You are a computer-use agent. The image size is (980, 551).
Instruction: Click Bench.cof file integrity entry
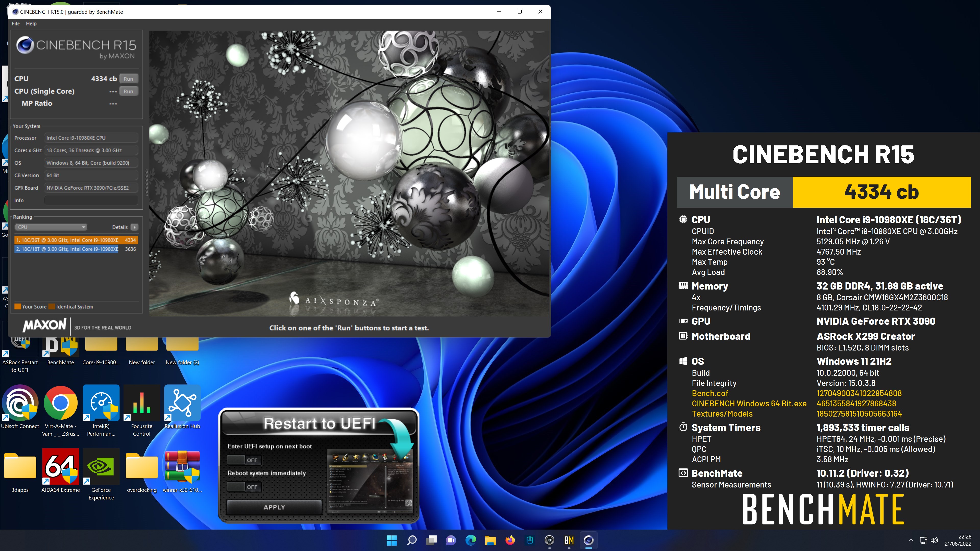click(710, 393)
